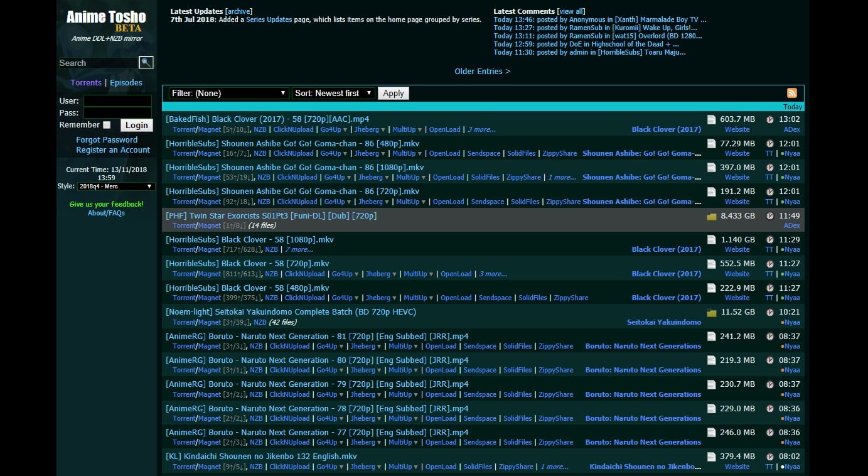Open the Older Entries link
Screen dimensions: 868x476
coord(482,72)
